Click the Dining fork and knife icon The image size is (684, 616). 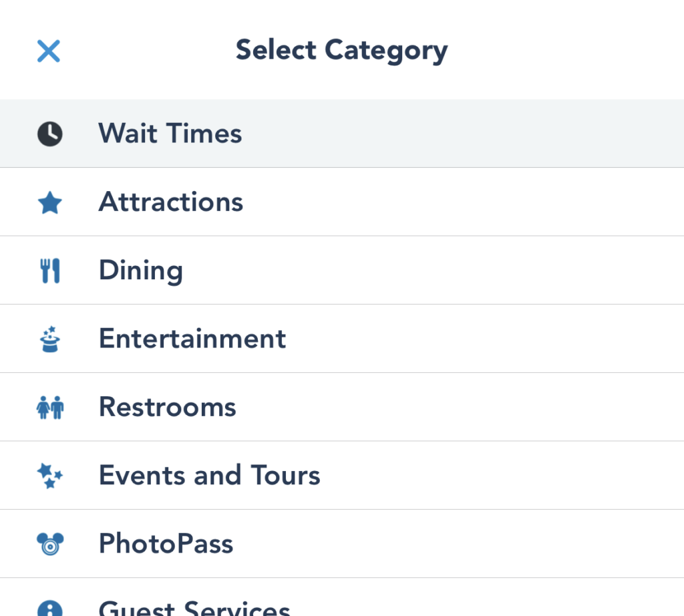coord(49,271)
